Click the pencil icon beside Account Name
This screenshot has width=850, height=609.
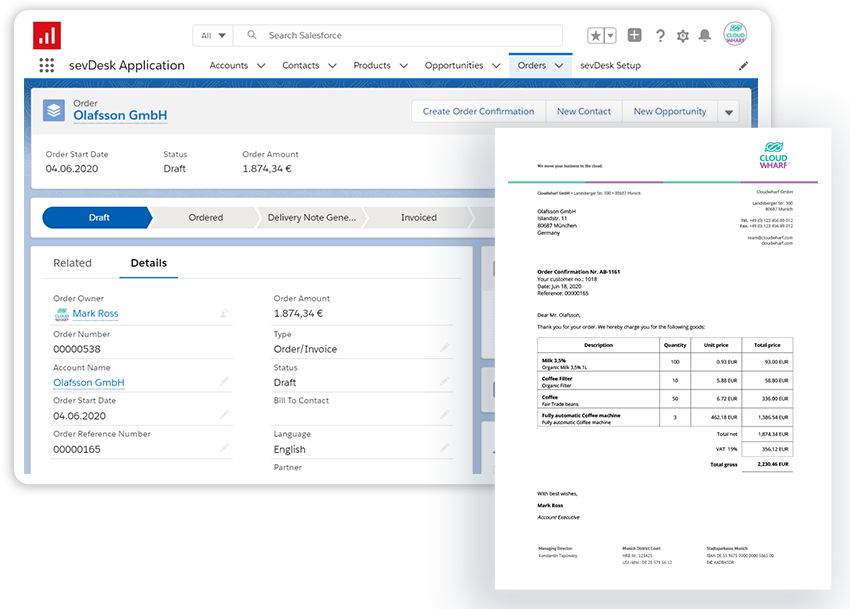coord(225,381)
